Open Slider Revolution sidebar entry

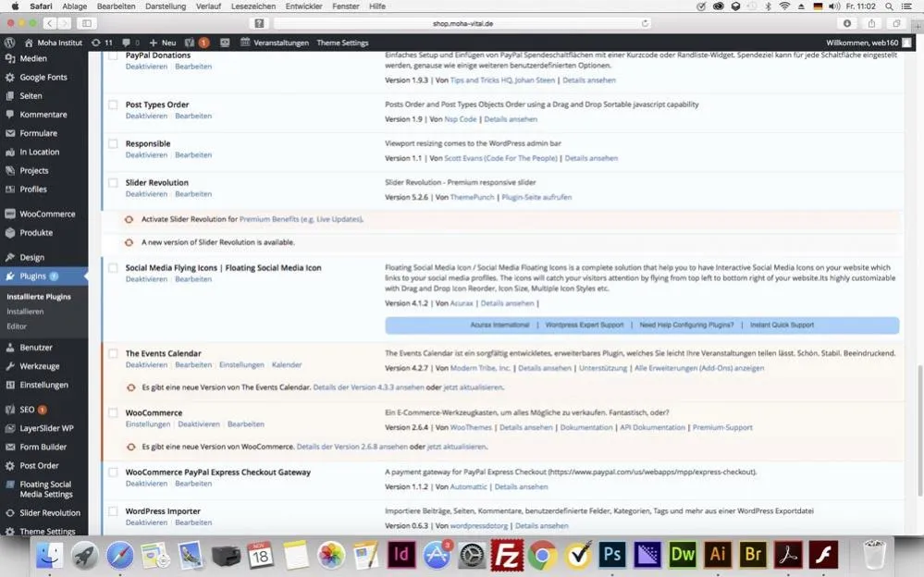(x=50, y=513)
